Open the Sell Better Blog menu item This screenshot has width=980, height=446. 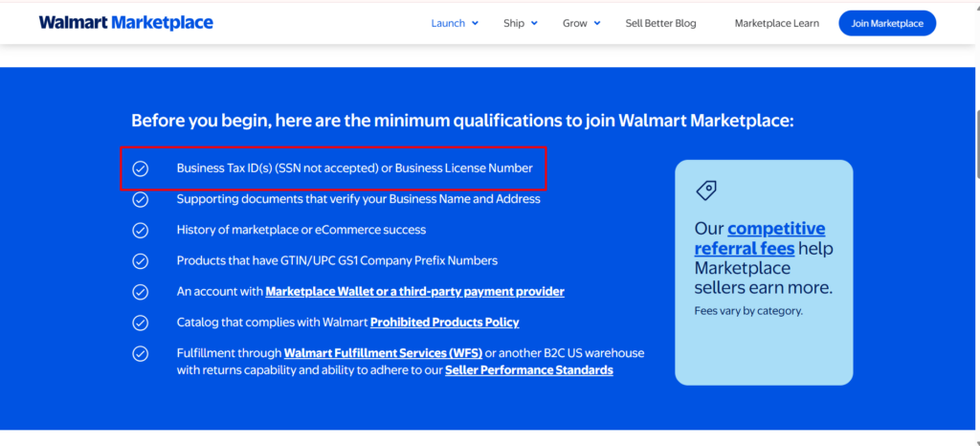point(660,23)
